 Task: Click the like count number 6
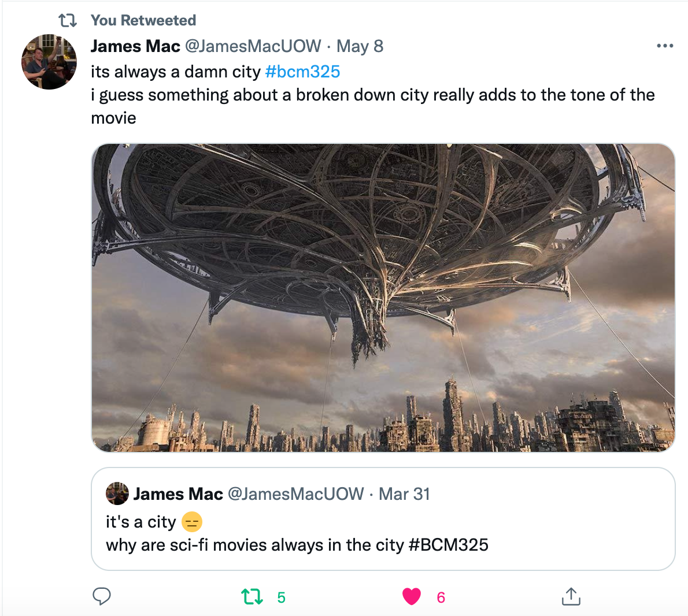(x=441, y=598)
